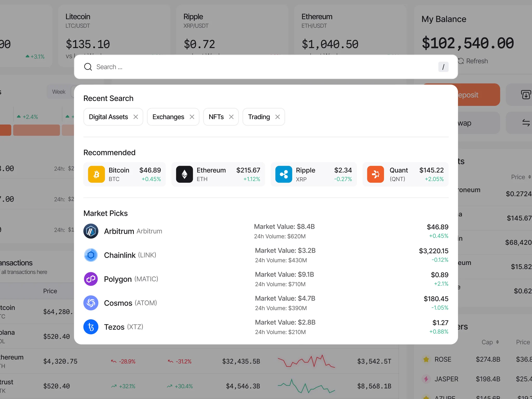Click the red Ethereum sparkline chart

306,361
